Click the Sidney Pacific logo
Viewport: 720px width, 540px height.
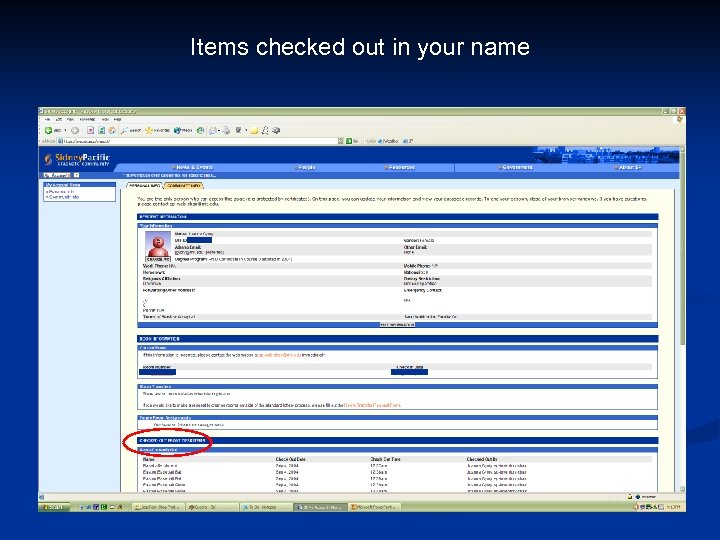coord(77,160)
